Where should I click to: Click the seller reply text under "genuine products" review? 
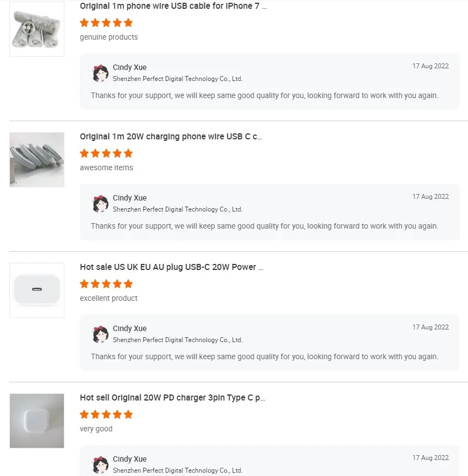click(x=264, y=95)
